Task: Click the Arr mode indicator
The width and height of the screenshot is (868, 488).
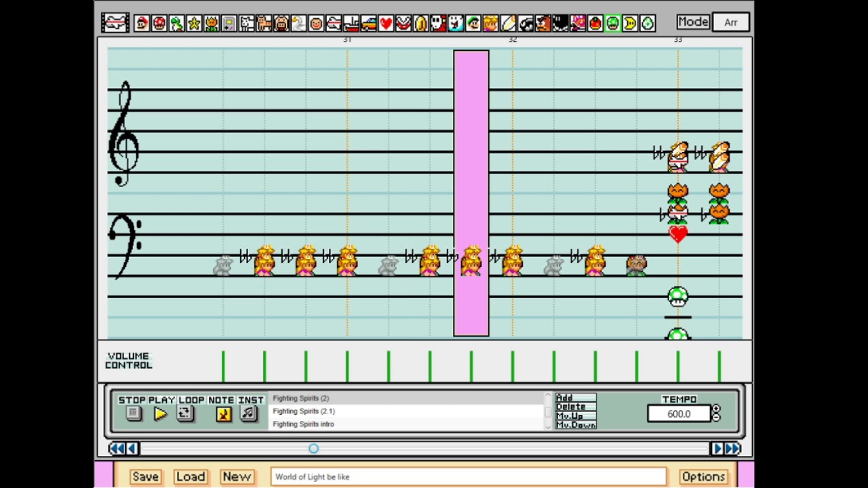Action: [730, 22]
